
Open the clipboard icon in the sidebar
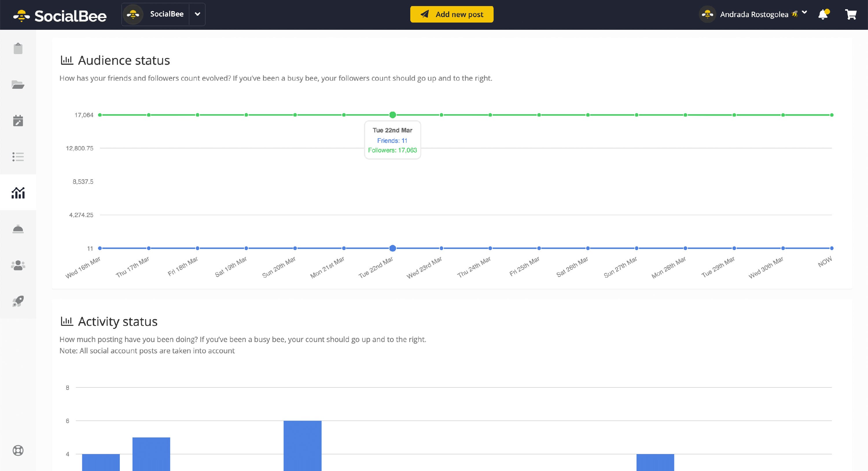pos(18,49)
